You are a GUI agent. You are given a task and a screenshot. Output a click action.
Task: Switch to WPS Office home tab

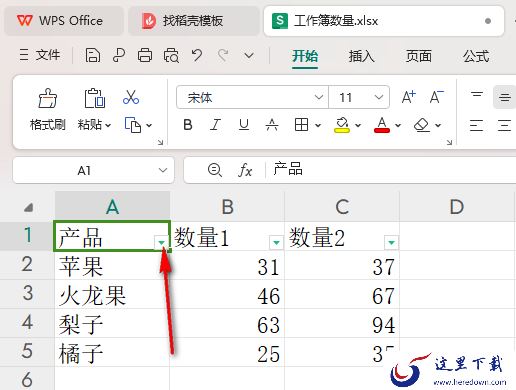(x=63, y=21)
